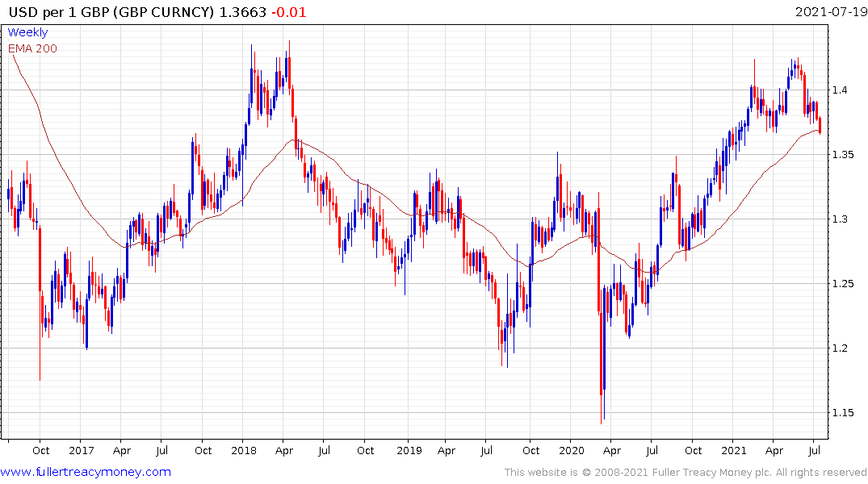This screenshot has width=868, height=484.
Task: Click the 1.35 price axis label
Action: click(842, 154)
